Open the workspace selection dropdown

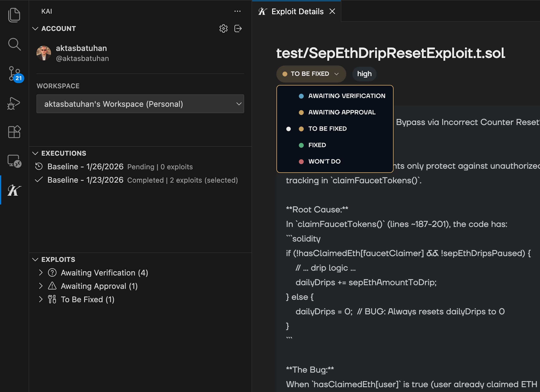point(140,104)
